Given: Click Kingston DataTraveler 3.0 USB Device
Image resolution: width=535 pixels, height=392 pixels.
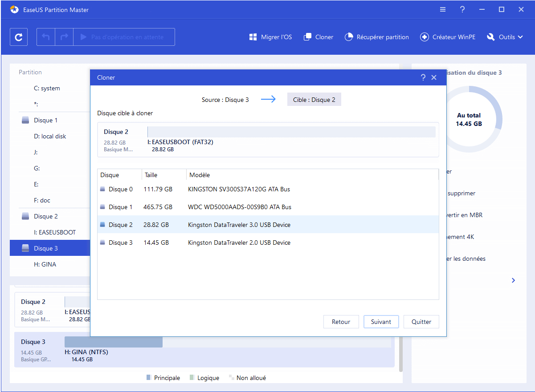Looking at the screenshot, I should [x=239, y=225].
